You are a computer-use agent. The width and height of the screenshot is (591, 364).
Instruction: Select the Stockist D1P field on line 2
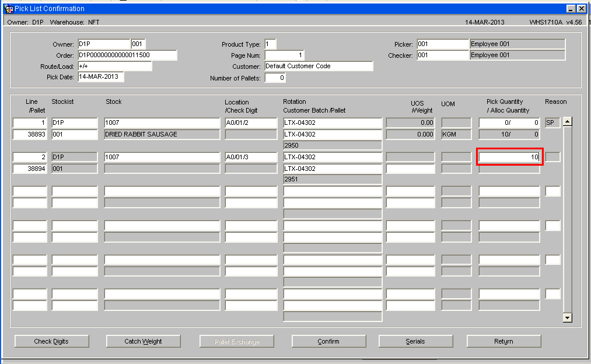click(75, 157)
